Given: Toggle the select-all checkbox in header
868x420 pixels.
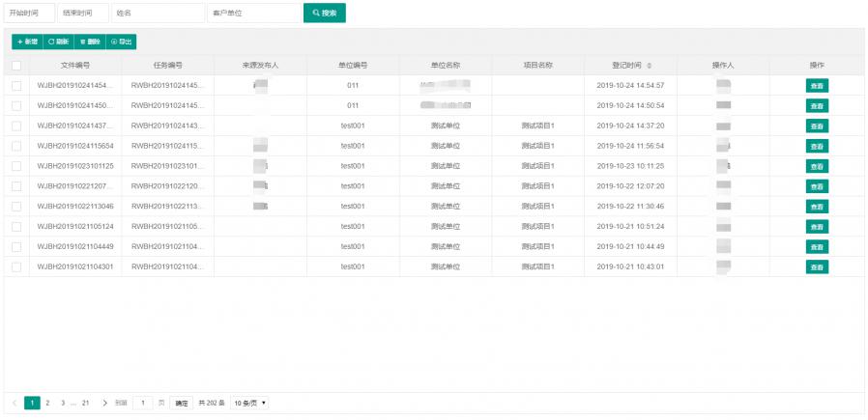Looking at the screenshot, I should coord(16,66).
